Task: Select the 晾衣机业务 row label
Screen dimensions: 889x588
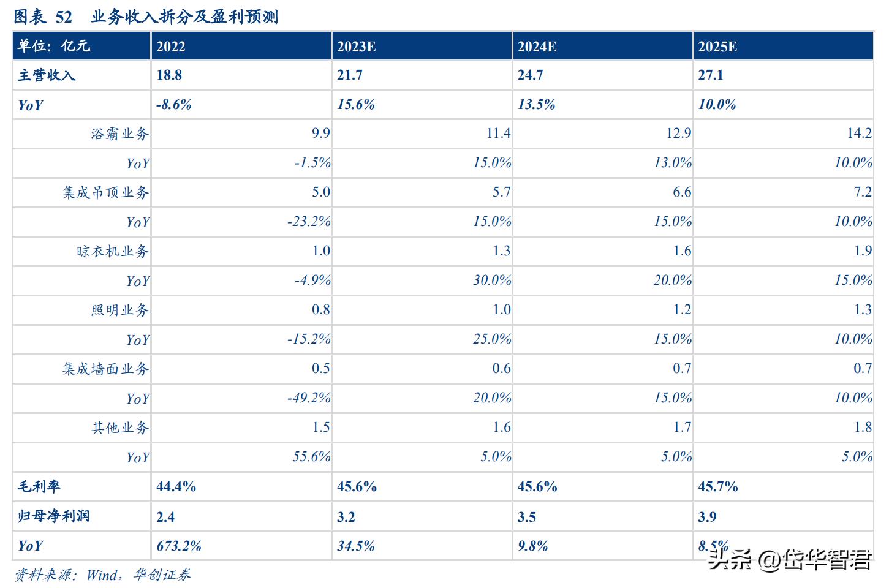Action: click(113, 251)
